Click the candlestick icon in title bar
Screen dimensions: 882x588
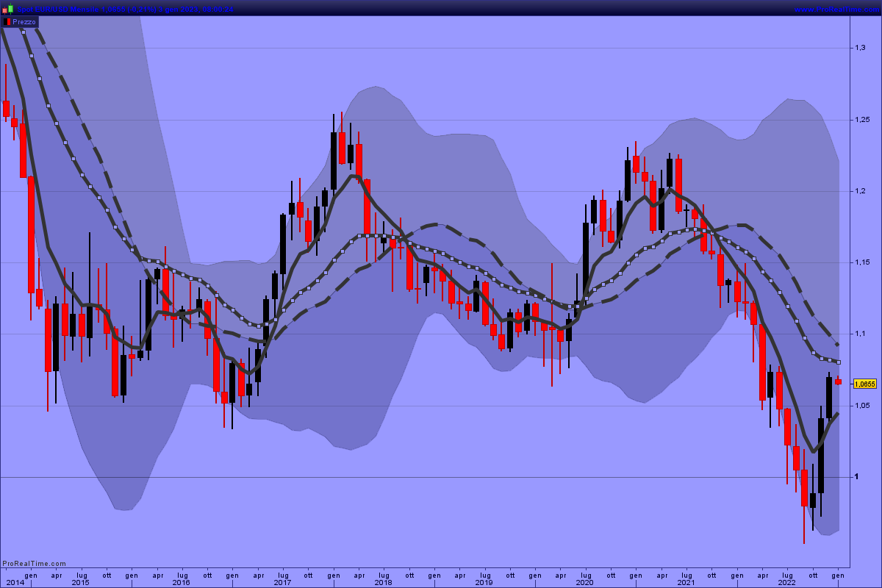coord(7,9)
